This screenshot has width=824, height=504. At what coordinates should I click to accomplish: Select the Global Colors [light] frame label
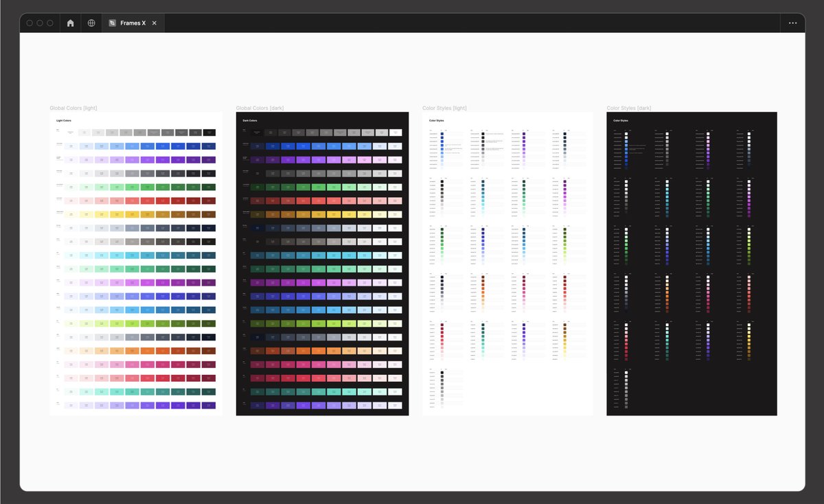[73, 108]
